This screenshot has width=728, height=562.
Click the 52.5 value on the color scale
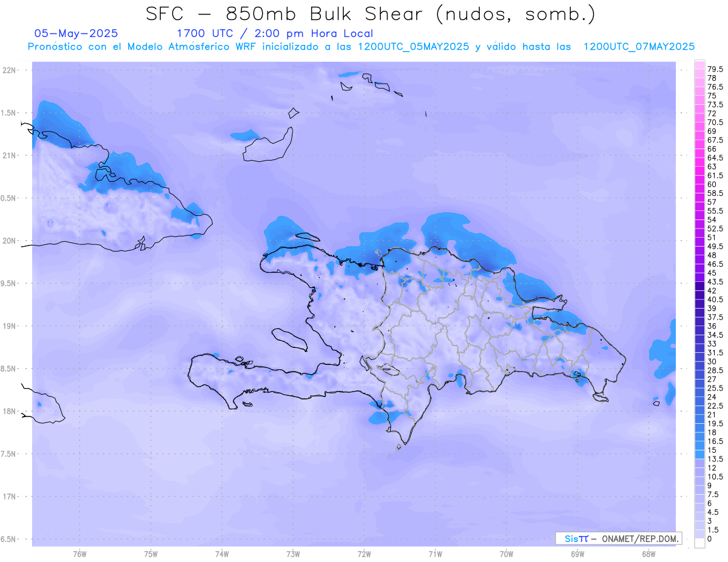[715, 229]
